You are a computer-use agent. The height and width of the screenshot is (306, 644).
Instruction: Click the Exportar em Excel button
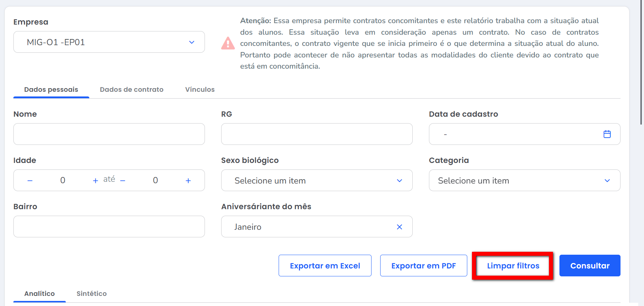coord(325,266)
